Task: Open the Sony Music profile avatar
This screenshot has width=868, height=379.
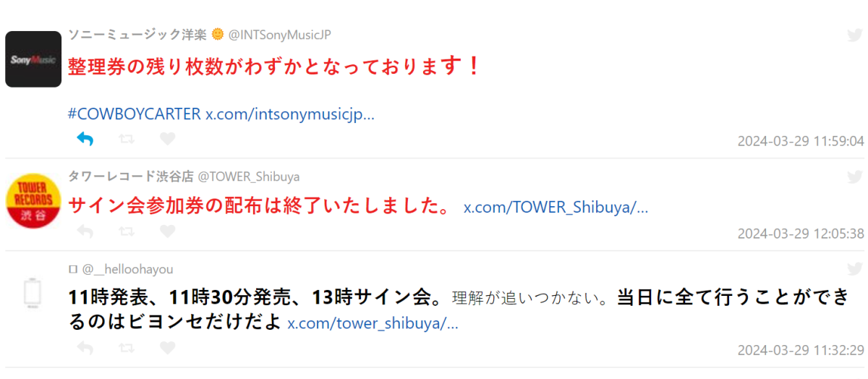Action: (x=33, y=59)
